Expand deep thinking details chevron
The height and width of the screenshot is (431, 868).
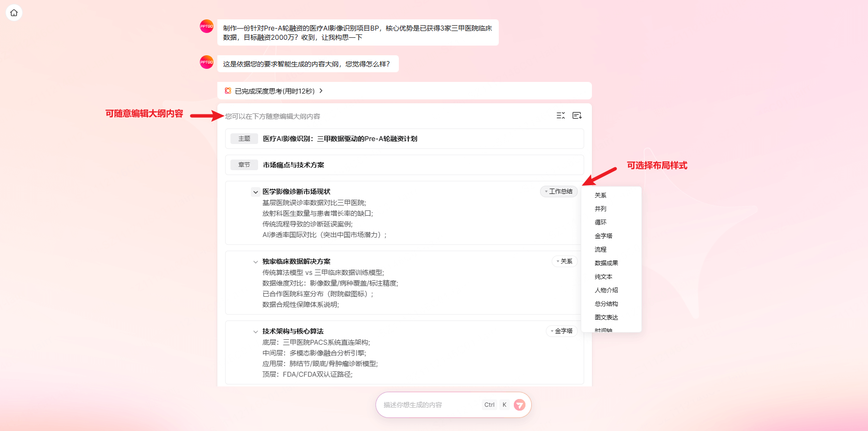click(321, 91)
